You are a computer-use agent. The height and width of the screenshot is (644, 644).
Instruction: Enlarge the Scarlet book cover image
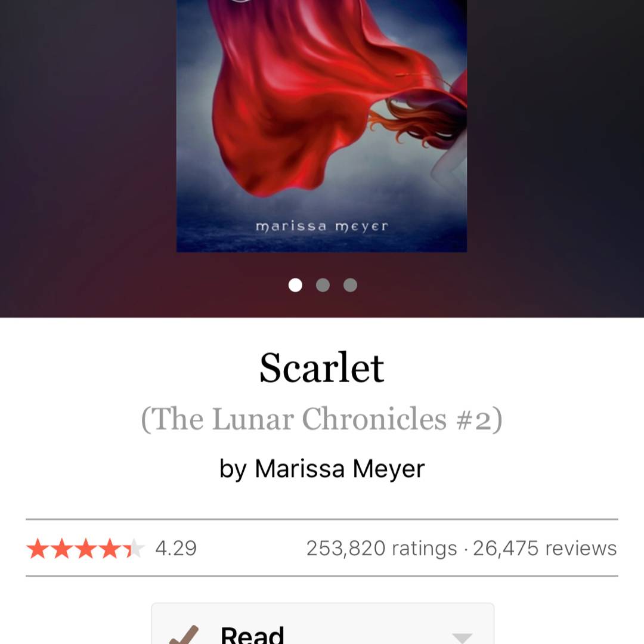(321, 126)
